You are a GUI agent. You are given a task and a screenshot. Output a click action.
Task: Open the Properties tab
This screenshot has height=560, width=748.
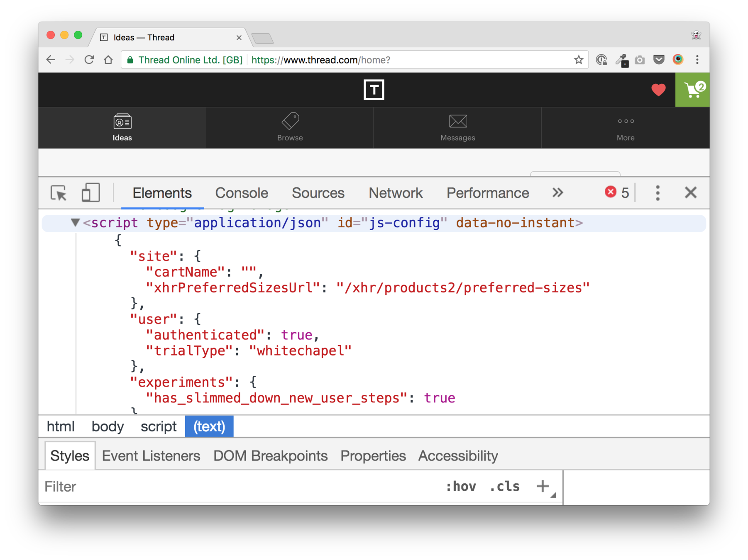coord(373,456)
